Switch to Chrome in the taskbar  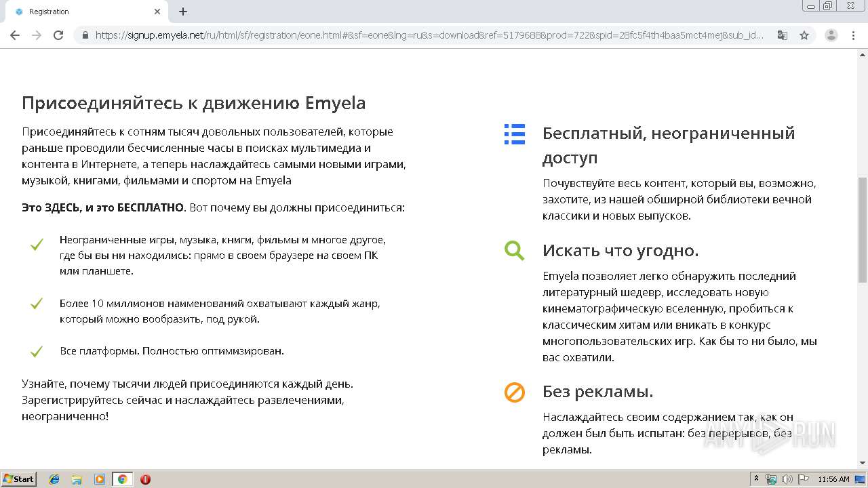point(122,479)
